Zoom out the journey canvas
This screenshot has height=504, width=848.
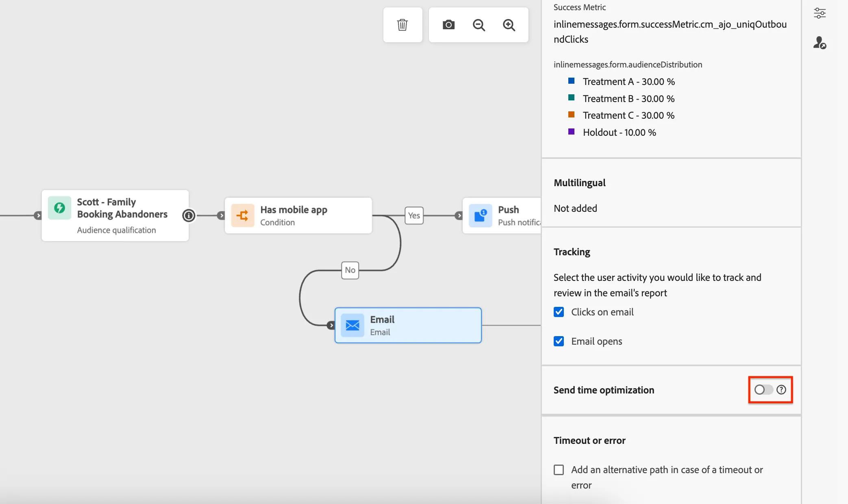[479, 25]
